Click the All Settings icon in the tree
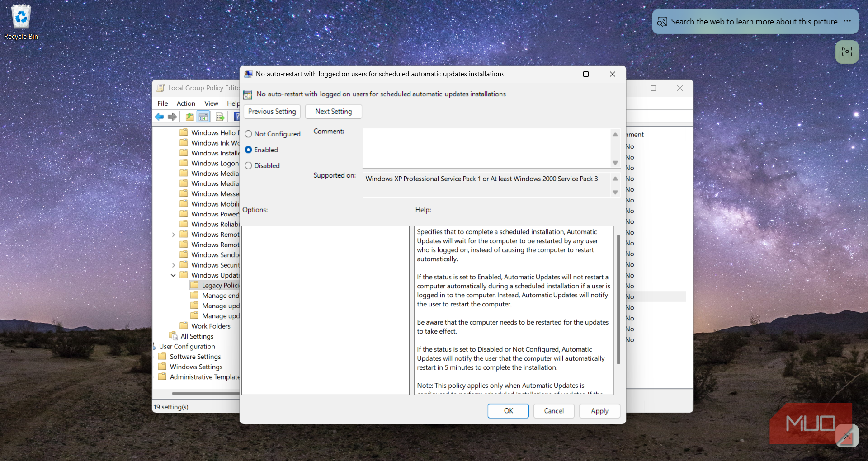The width and height of the screenshot is (868, 461). point(173,336)
